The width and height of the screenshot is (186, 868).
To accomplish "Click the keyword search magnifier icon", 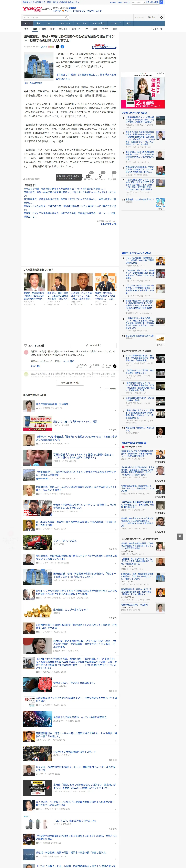I will pos(66,17).
